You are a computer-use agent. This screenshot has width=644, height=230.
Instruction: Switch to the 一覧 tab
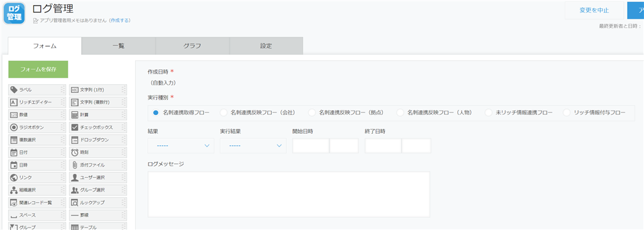coord(118,46)
